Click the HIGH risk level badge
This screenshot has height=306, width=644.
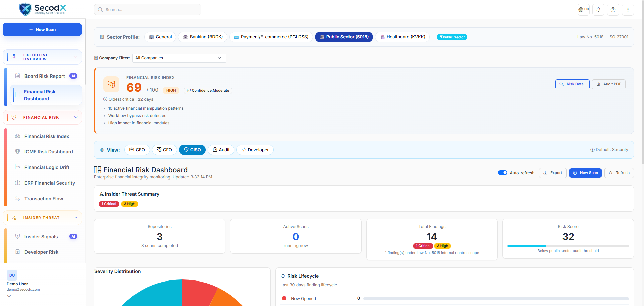tap(171, 91)
